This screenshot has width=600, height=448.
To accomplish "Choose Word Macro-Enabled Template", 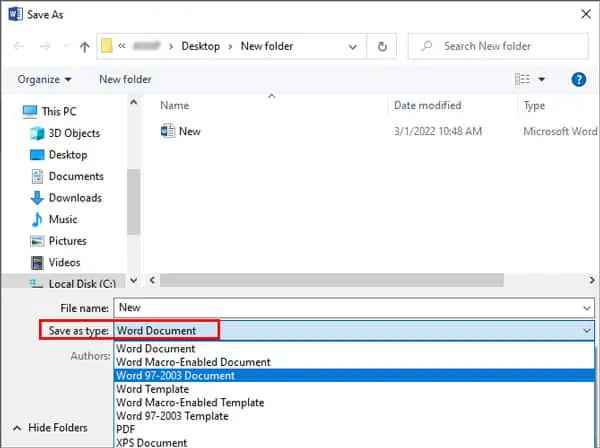I will [x=354, y=402].
